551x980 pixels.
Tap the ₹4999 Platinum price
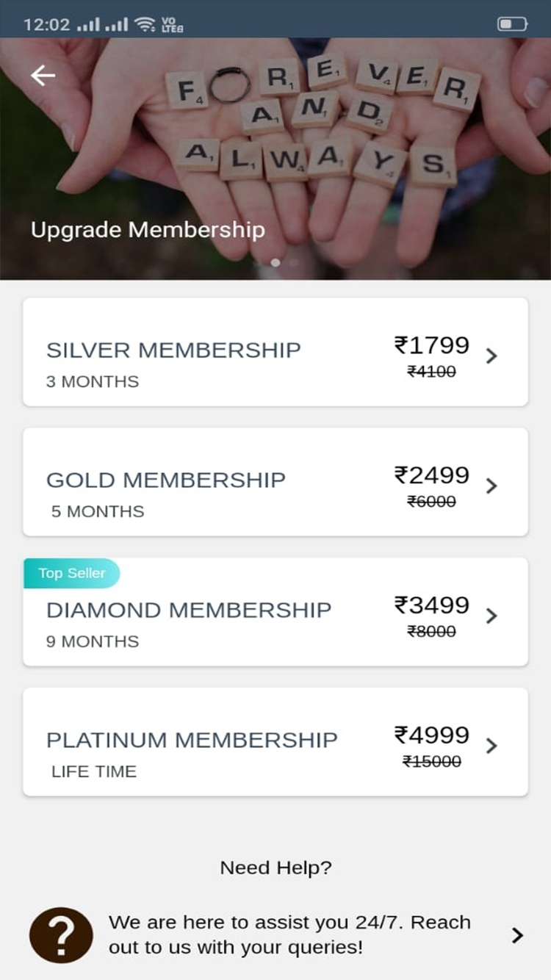click(432, 735)
